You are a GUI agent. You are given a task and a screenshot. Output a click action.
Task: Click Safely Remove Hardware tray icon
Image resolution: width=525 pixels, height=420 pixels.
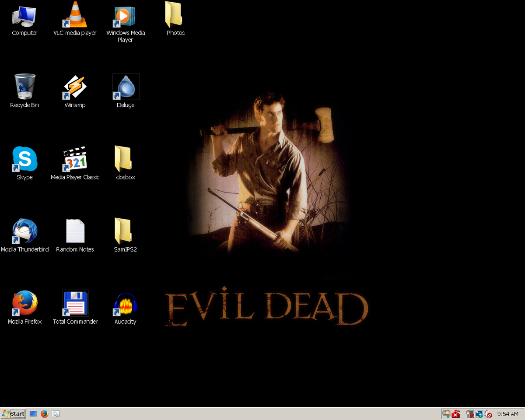click(447, 413)
